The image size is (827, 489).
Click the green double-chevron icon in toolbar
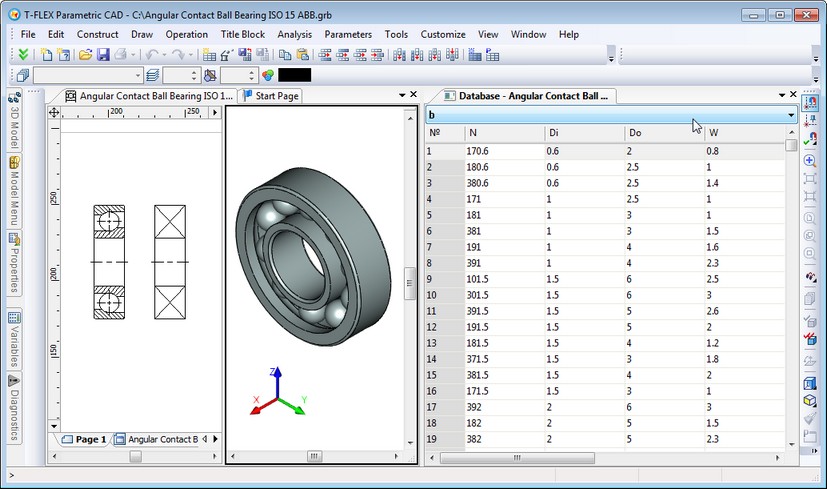[x=24, y=55]
